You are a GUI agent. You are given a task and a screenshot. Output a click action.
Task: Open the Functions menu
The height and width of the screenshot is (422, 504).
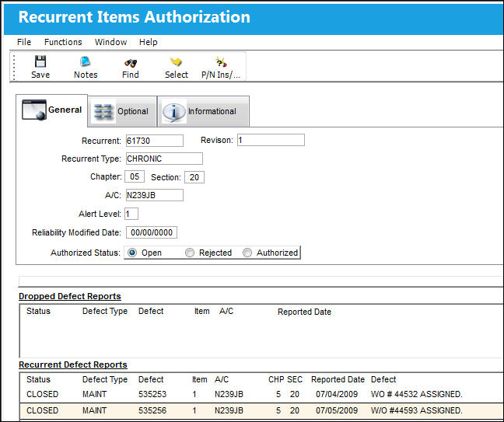(63, 42)
